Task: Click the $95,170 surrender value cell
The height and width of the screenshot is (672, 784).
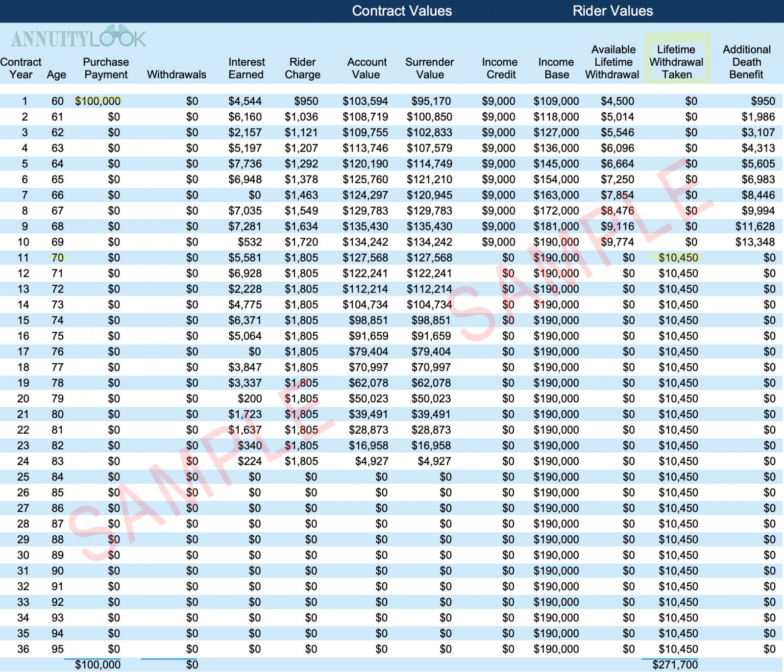Action: pos(431,101)
